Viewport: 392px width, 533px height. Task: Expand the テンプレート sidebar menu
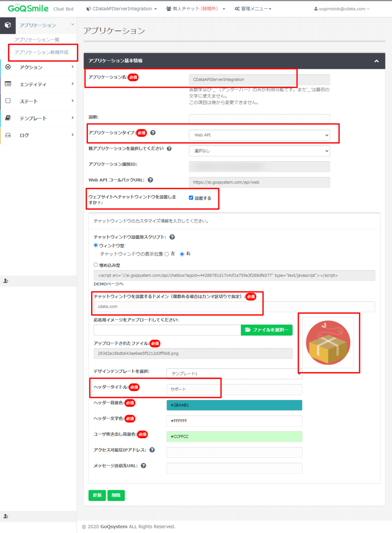click(38, 118)
